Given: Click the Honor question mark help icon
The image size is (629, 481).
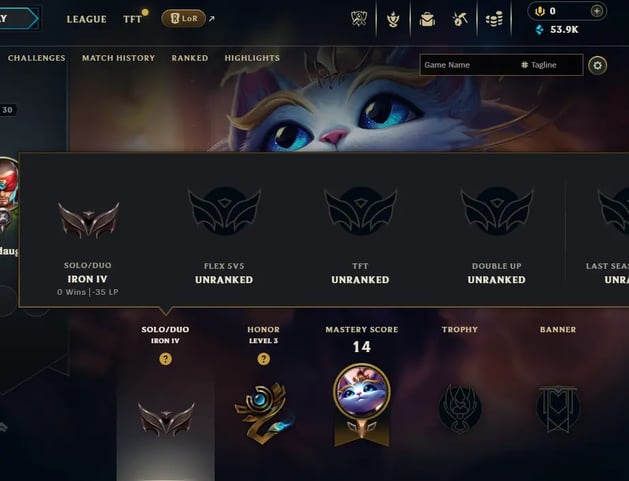Looking at the screenshot, I should pos(263,359).
